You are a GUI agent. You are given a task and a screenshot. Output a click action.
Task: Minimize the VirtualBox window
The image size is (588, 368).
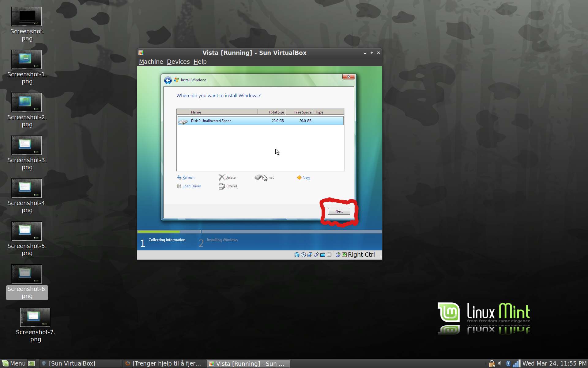[x=365, y=53]
